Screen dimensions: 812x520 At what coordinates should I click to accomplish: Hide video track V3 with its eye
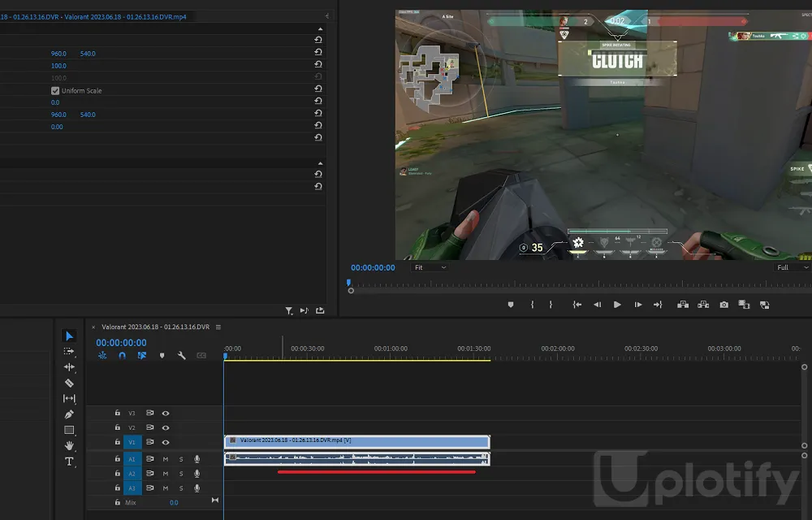coord(166,414)
